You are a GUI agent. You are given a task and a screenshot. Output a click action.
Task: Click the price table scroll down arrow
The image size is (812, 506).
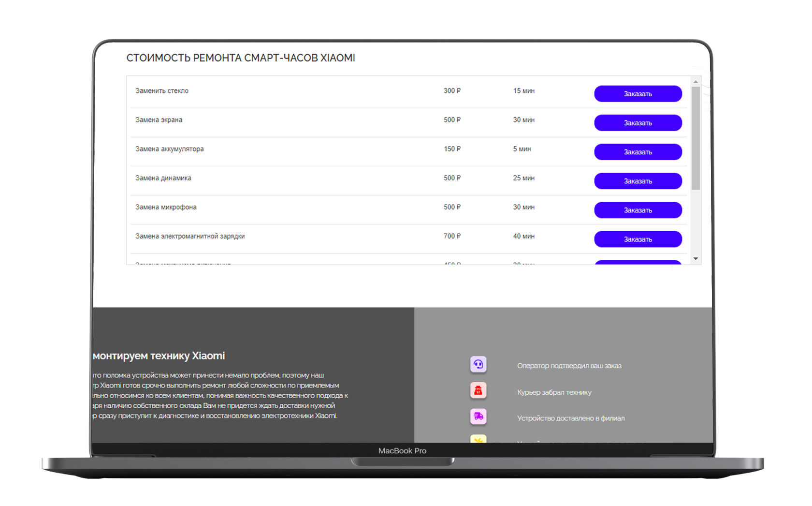click(x=696, y=259)
